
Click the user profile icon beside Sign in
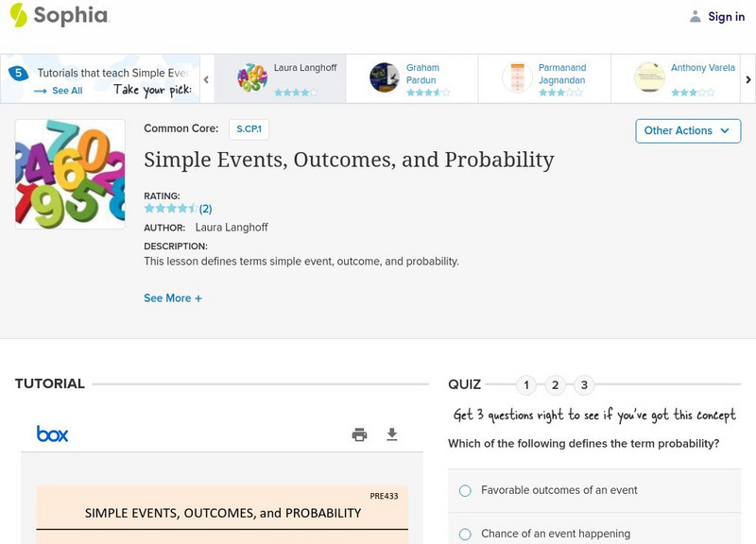pos(696,16)
